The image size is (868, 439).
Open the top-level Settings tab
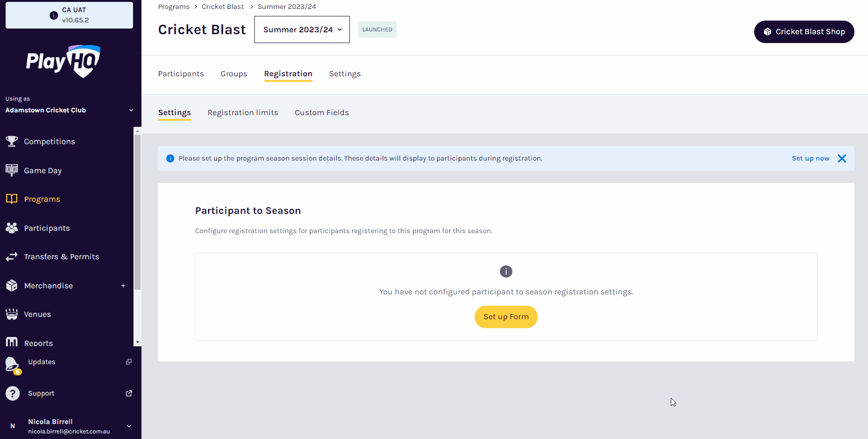coord(345,73)
